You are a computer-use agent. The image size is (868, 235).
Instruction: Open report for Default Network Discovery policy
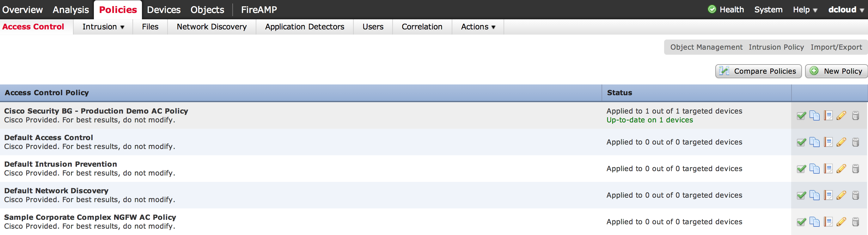point(828,195)
